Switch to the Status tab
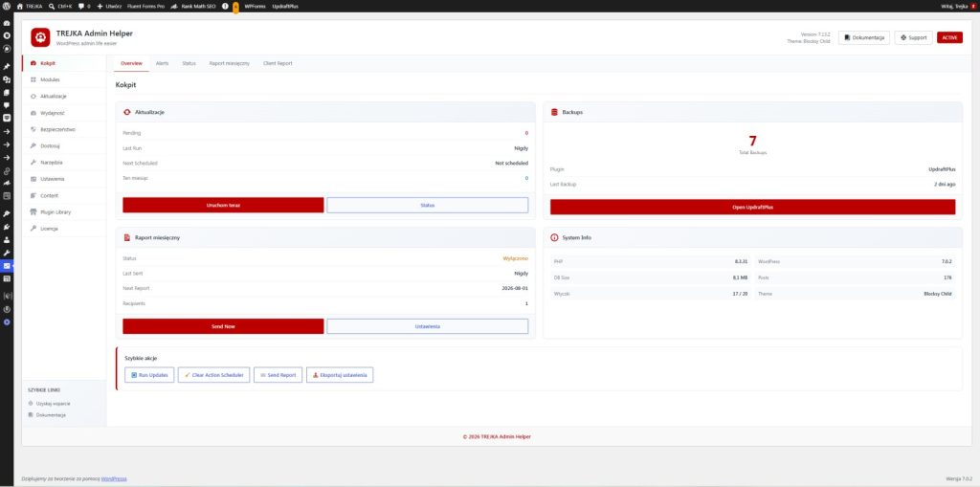The height and width of the screenshot is (487, 980). point(189,63)
